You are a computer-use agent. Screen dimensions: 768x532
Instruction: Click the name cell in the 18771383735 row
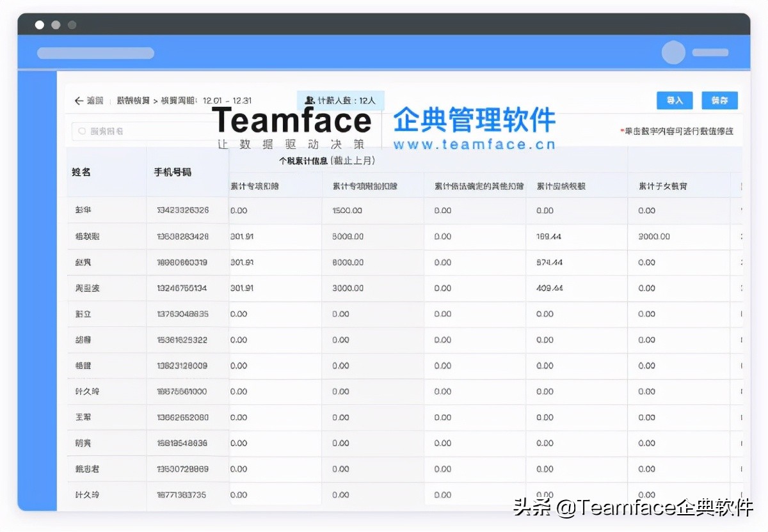click(87, 495)
